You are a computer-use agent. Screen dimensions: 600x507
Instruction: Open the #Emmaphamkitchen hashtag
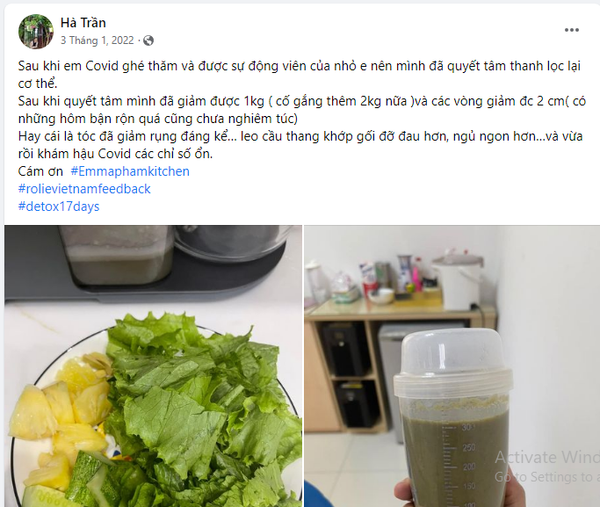pos(130,171)
